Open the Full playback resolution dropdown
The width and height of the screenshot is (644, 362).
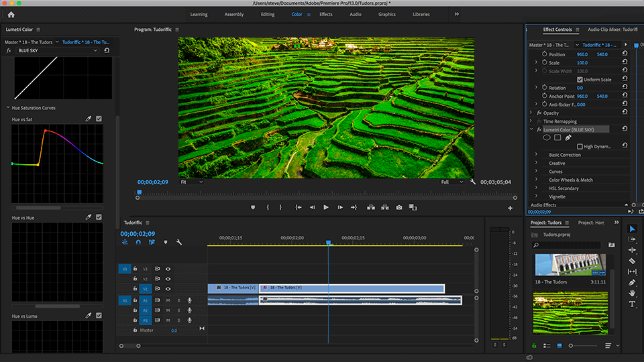451,182
